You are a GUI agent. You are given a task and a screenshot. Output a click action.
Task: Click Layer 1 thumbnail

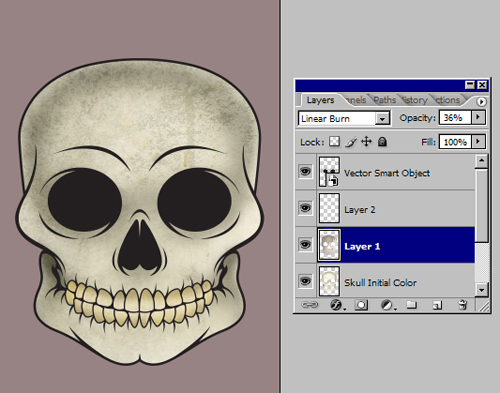coord(329,245)
